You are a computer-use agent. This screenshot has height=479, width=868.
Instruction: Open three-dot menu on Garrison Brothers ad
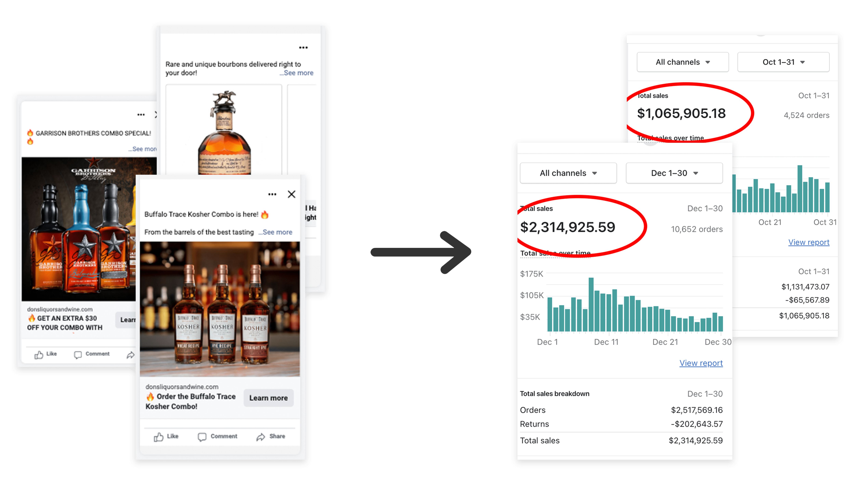(141, 115)
